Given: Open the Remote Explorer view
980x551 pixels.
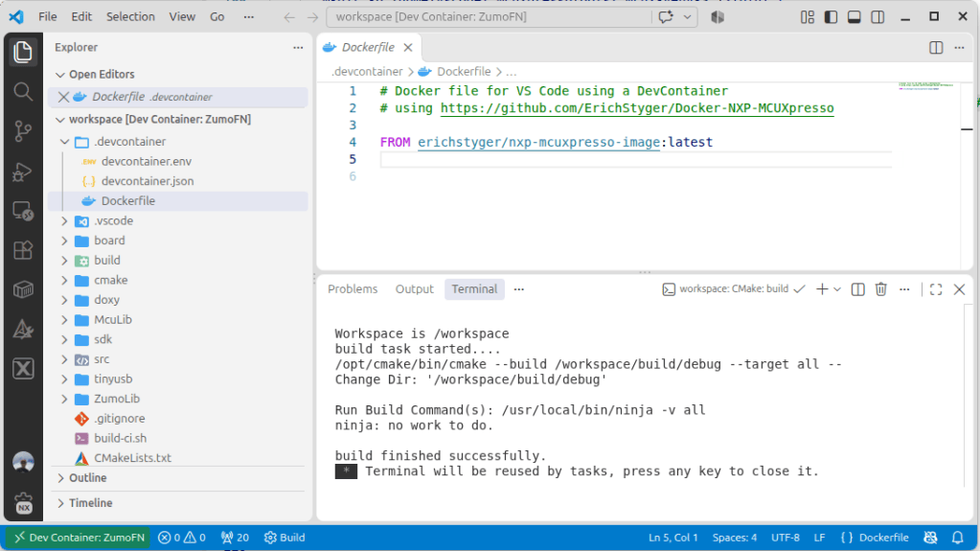Looking at the screenshot, I should coord(23,211).
